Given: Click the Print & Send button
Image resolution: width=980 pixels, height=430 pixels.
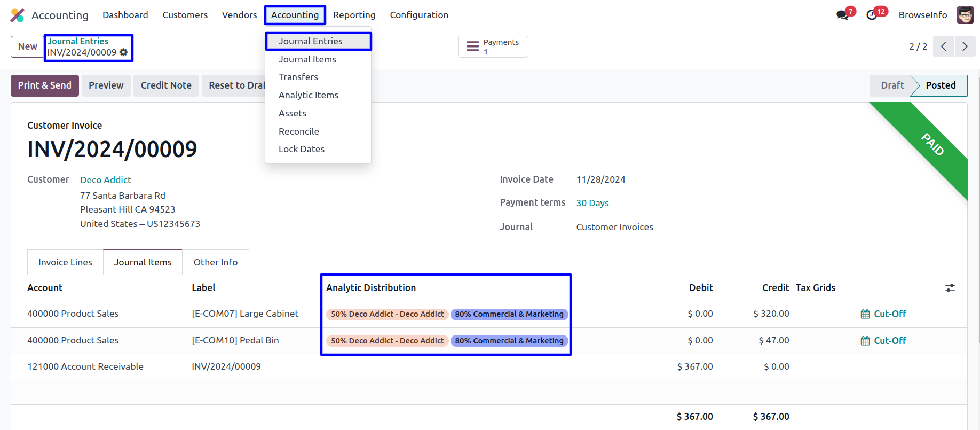Looking at the screenshot, I should pos(45,85).
